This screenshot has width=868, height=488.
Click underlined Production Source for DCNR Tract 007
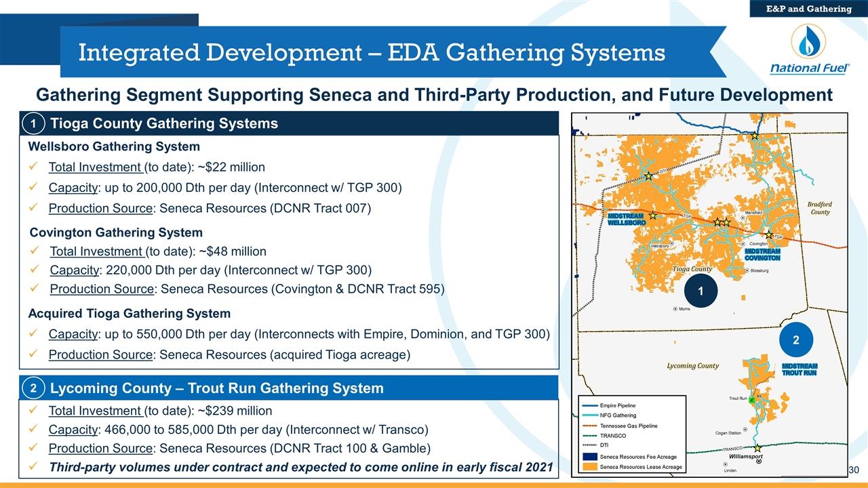[101, 208]
